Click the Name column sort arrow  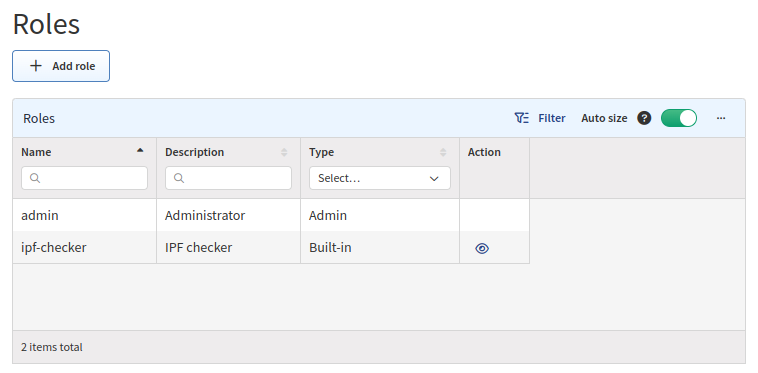[x=140, y=150]
